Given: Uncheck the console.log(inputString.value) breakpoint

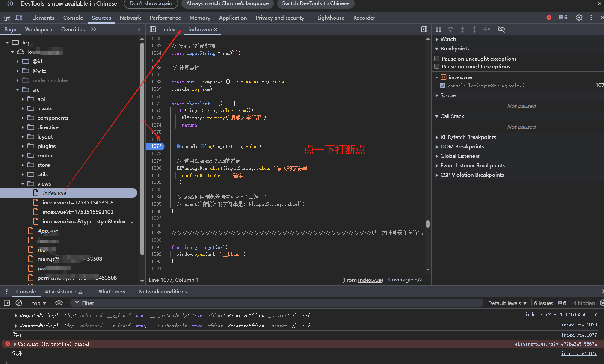Looking at the screenshot, I should [443, 86].
